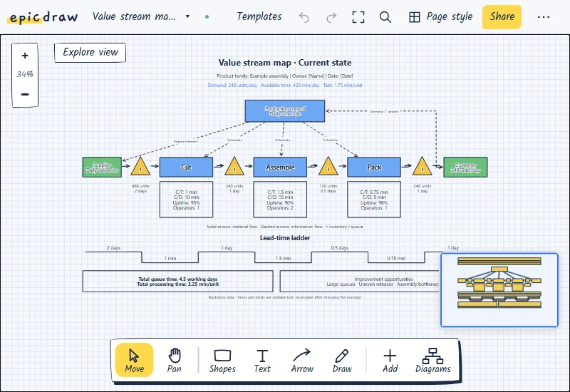Select the Move tool

134,360
